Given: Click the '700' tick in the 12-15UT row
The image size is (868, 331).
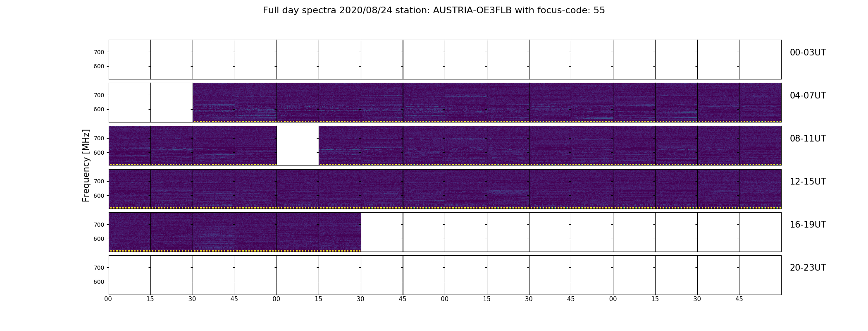Looking at the screenshot, I should pos(99,181).
